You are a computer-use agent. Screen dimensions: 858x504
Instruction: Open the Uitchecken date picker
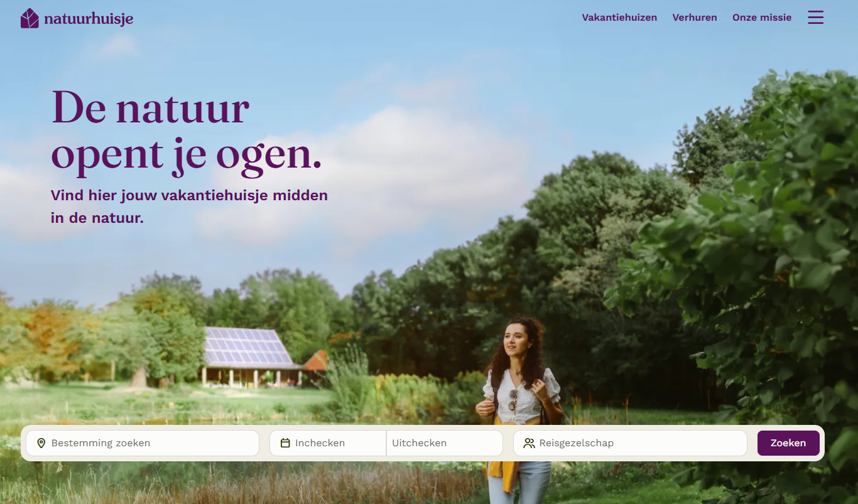click(445, 443)
